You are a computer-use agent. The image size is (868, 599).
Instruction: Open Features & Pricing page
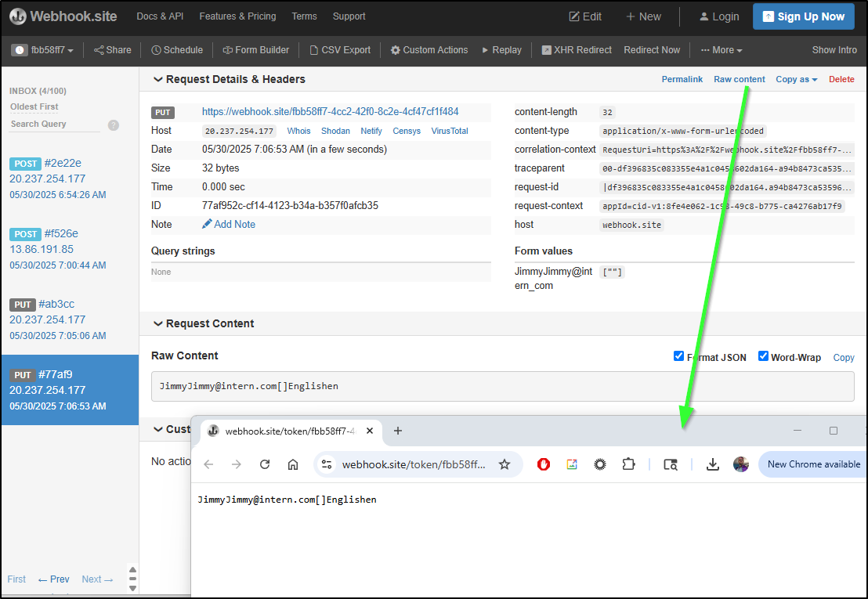click(237, 16)
